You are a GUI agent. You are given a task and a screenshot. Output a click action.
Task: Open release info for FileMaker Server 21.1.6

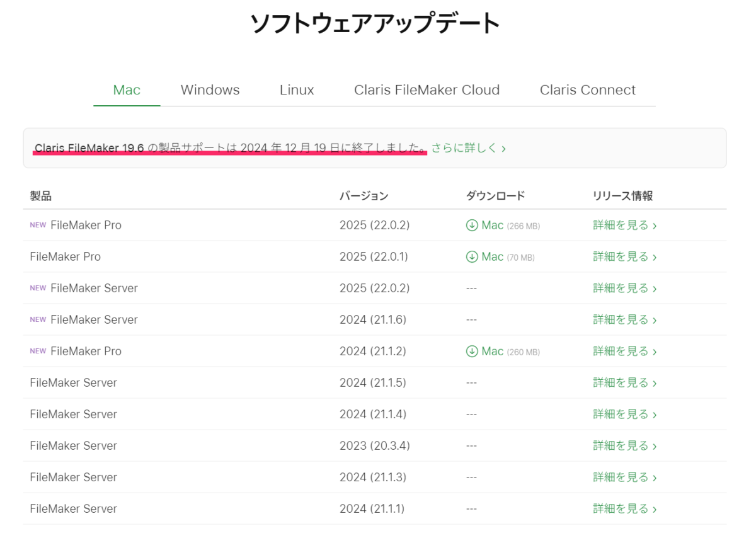[x=624, y=320]
